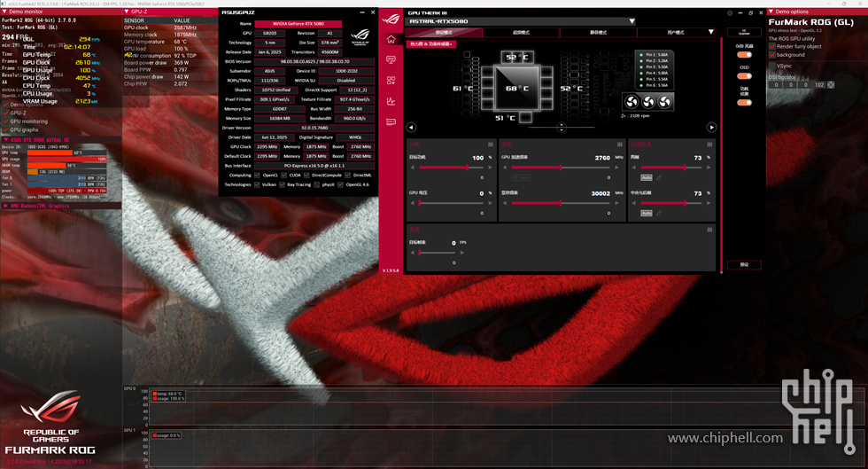This screenshot has height=469, width=868.
Task: Select the second (OC) mode tab in GPU Tweak
Action: point(521,33)
